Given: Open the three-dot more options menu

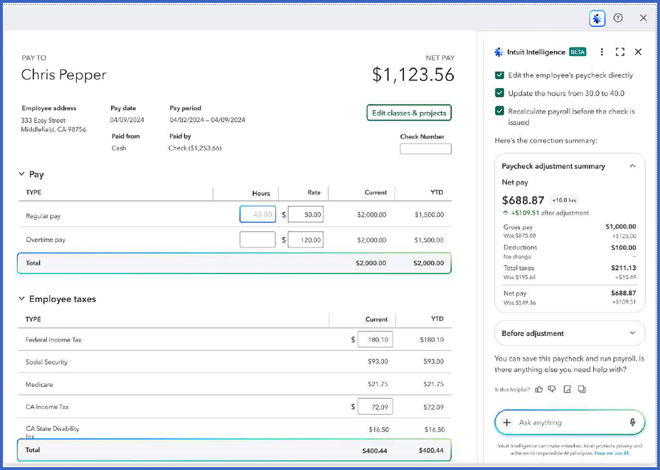Looking at the screenshot, I should coord(601,52).
